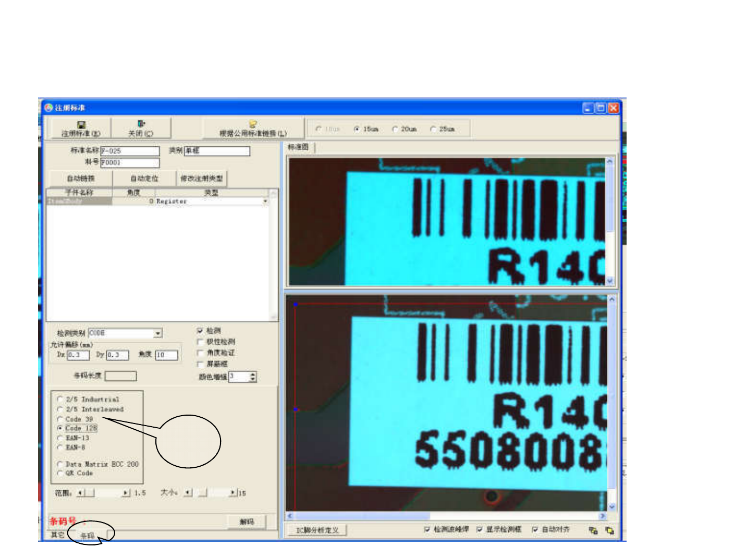Click the 自动链接 button

(x=81, y=178)
